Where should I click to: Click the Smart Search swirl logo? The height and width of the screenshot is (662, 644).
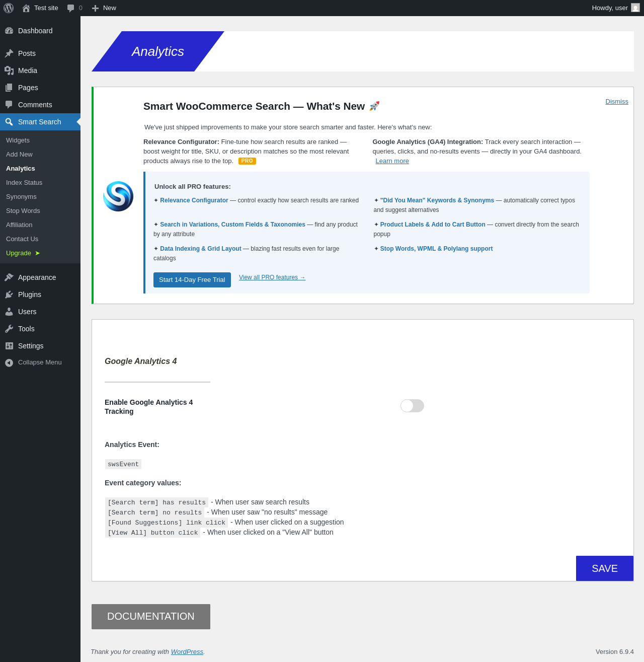click(118, 196)
